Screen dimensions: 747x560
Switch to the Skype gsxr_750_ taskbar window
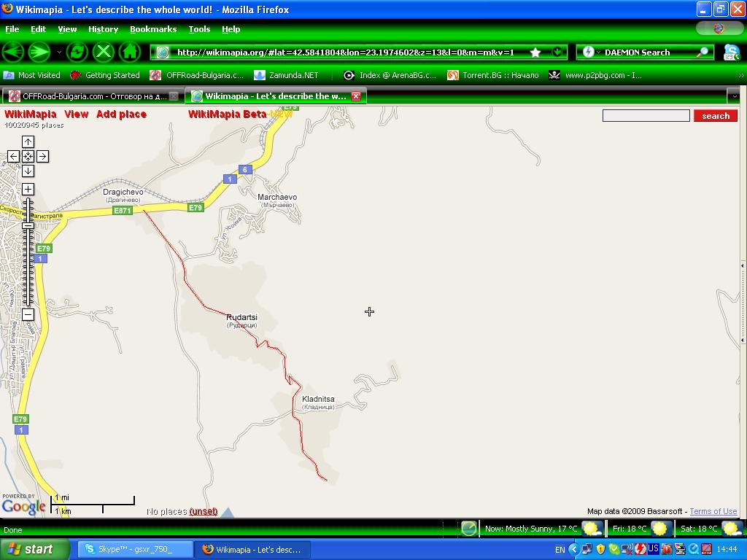click(x=135, y=550)
